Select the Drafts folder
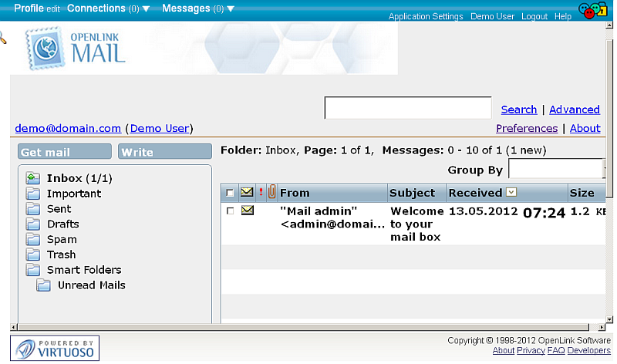Screen dimensions: 617x364 [63, 224]
